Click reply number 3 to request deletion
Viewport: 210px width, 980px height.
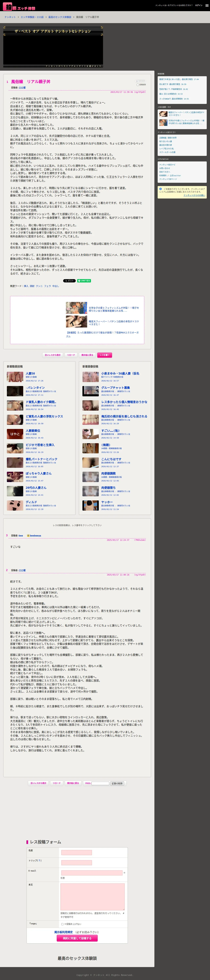click(x=7, y=535)
